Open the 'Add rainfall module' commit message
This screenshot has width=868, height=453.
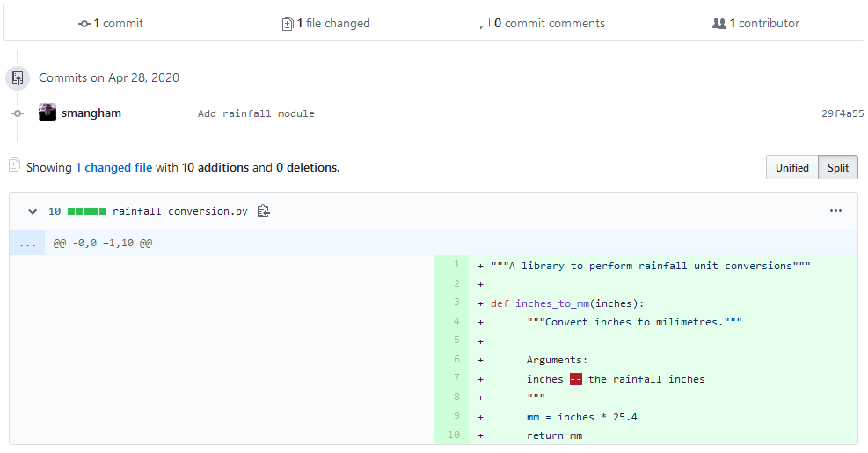(x=256, y=113)
